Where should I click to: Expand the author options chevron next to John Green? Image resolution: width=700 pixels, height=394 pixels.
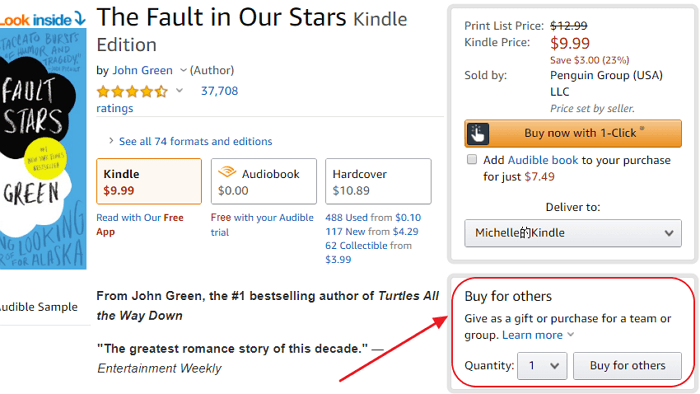(183, 70)
